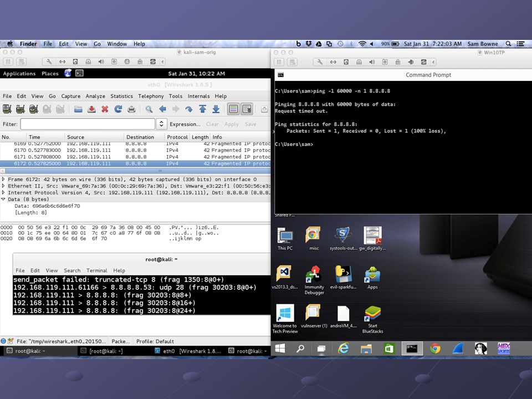Launch the Kali web browser globe icon
This screenshot has width=532, height=399.
click(x=68, y=73)
